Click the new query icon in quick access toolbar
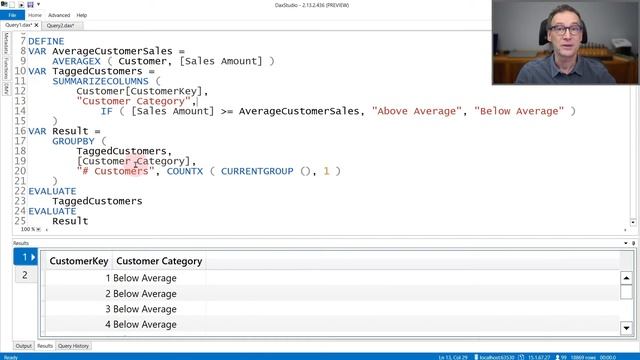Image resolution: width=640 pixels, height=360 pixels. pos(12,4)
